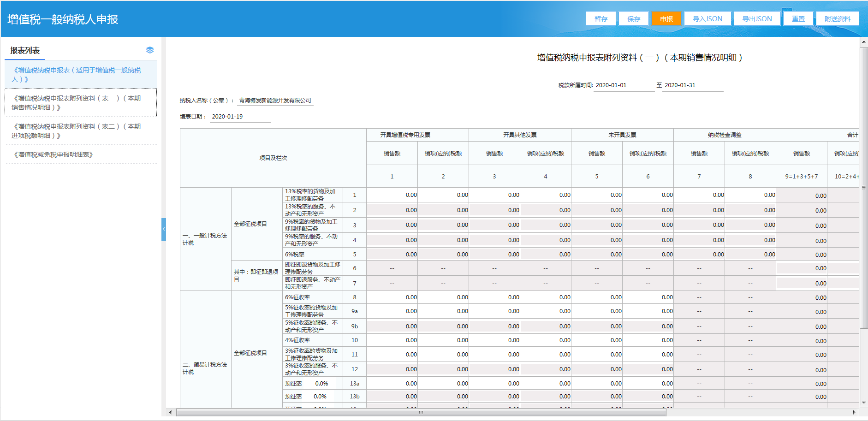
Task: Select 附列资料（表一）本期销售情况明细 in the list
Action: click(81, 103)
